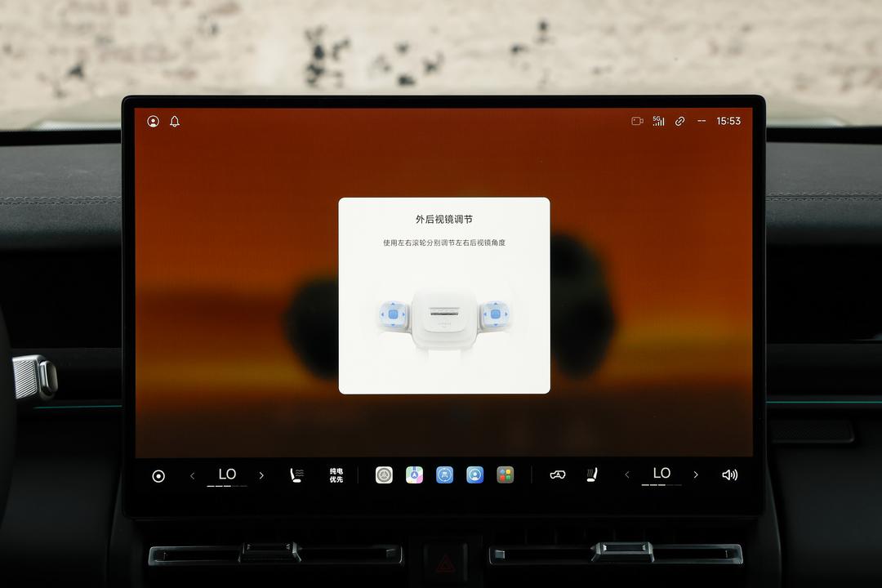Toggle passenger seat heating icon
The width and height of the screenshot is (882, 588).
pos(592,475)
